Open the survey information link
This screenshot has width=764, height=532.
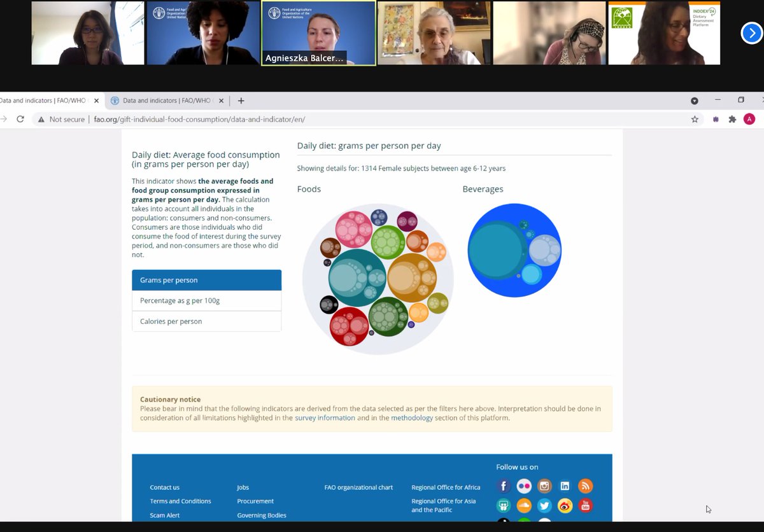pos(325,418)
